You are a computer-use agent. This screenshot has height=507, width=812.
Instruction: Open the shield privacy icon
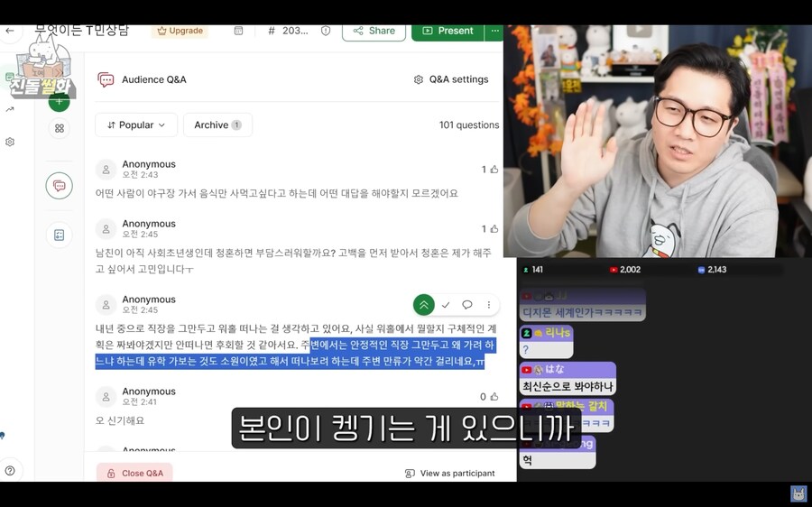pos(326,31)
